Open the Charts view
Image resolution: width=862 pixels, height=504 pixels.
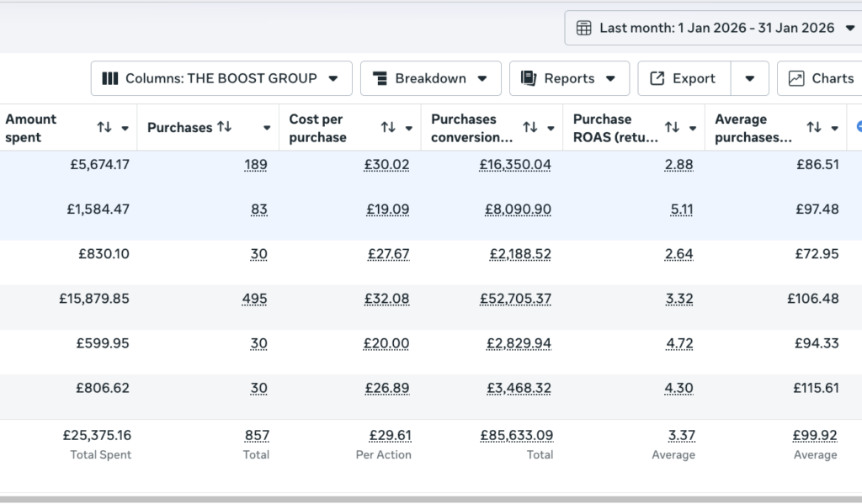pyautogui.click(x=821, y=78)
